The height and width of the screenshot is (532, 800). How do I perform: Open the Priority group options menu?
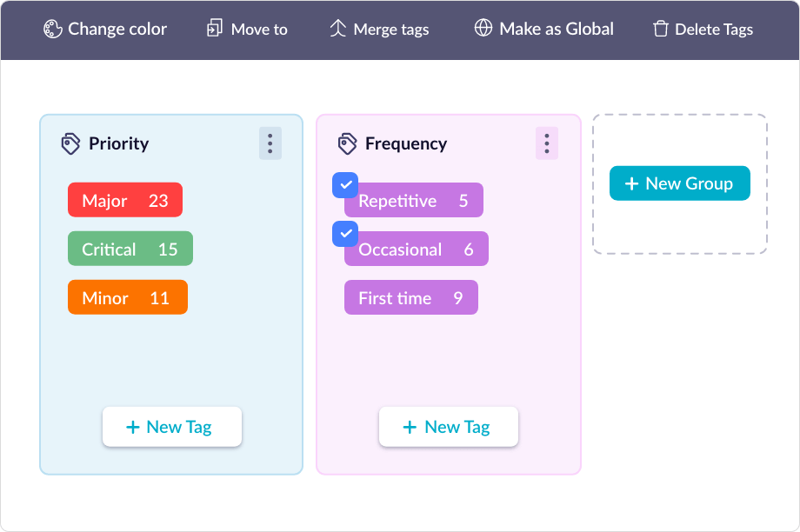(270, 143)
